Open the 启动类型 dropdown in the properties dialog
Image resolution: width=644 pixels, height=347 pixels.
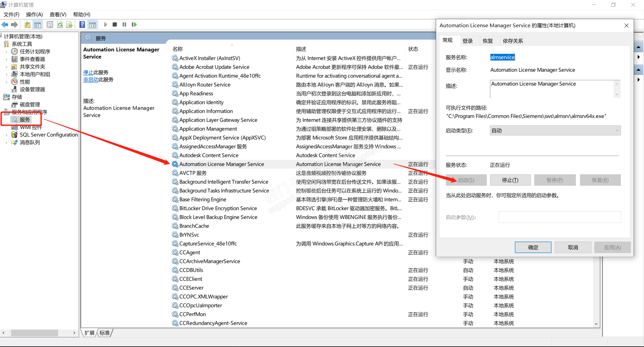555,130
